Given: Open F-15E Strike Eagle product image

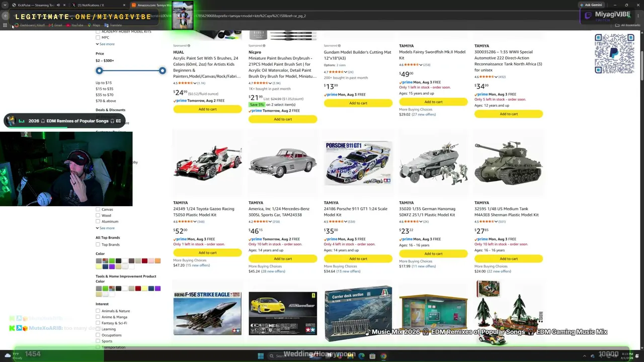Looking at the screenshot, I should click(207, 313).
